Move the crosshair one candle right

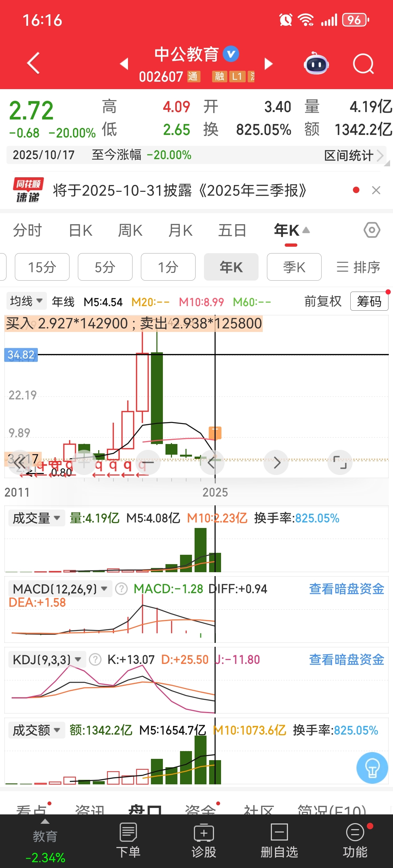click(x=276, y=462)
